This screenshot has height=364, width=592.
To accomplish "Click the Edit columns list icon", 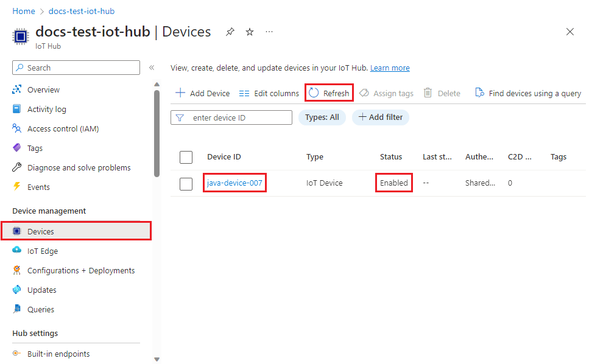I will 244,93.
